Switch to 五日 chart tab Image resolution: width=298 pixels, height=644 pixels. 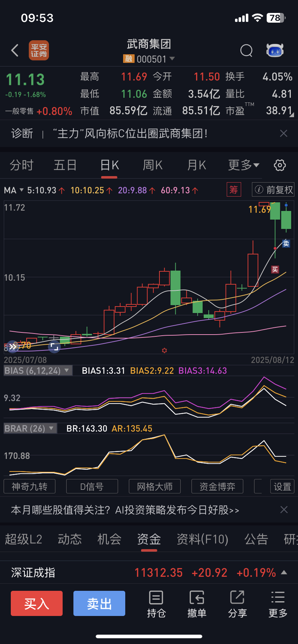pos(65,165)
